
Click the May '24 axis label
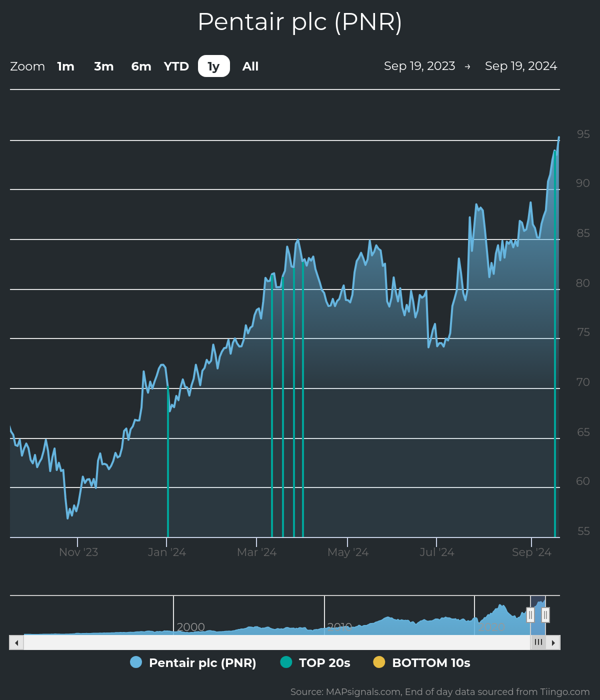point(348,552)
